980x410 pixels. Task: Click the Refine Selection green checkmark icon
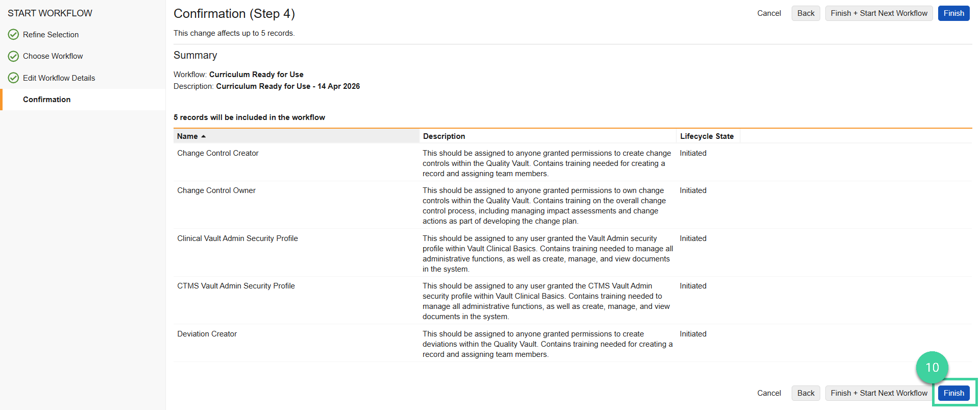(13, 35)
